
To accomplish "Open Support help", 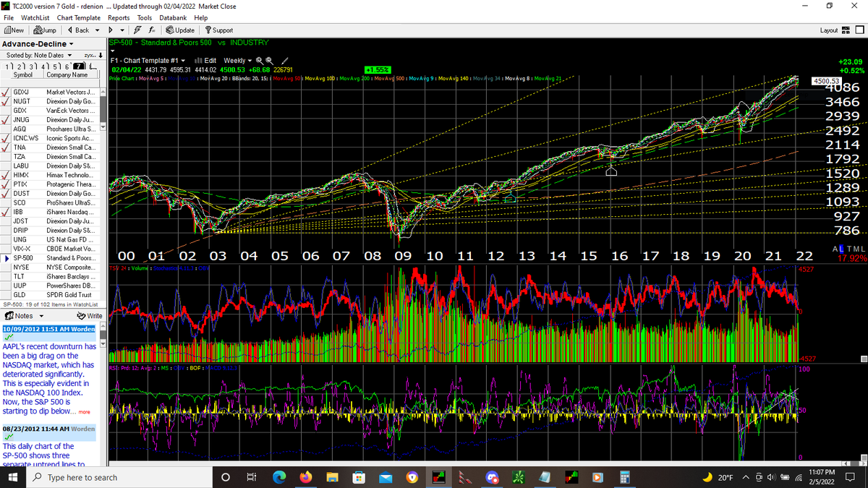I will click(x=219, y=30).
